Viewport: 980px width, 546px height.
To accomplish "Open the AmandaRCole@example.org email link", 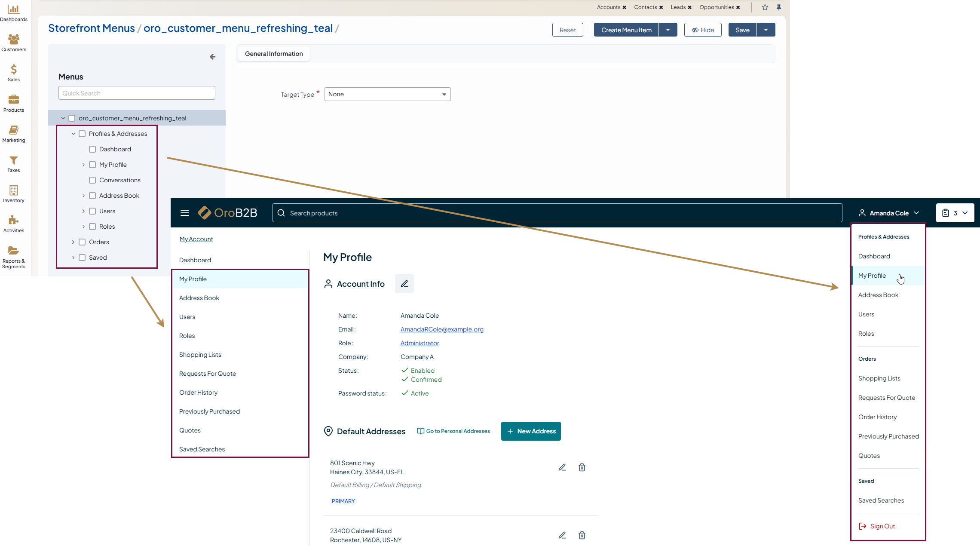I will click(x=442, y=329).
